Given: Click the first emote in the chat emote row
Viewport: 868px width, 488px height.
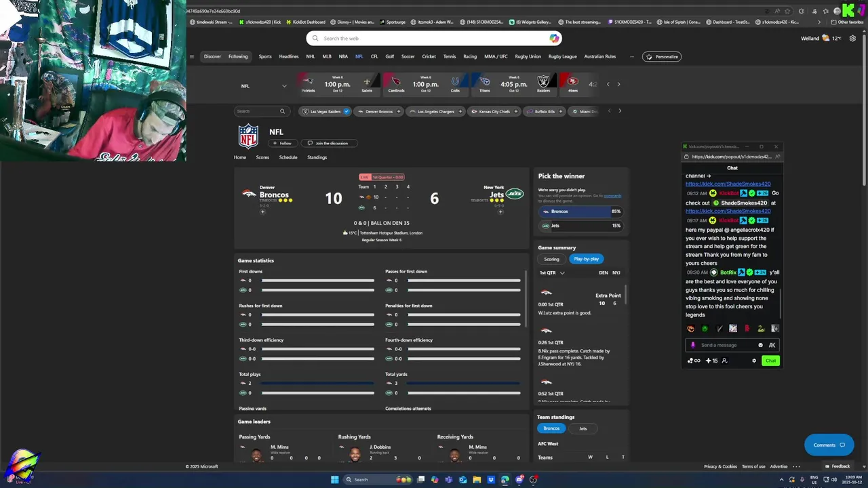Looking at the screenshot, I should [690, 329].
